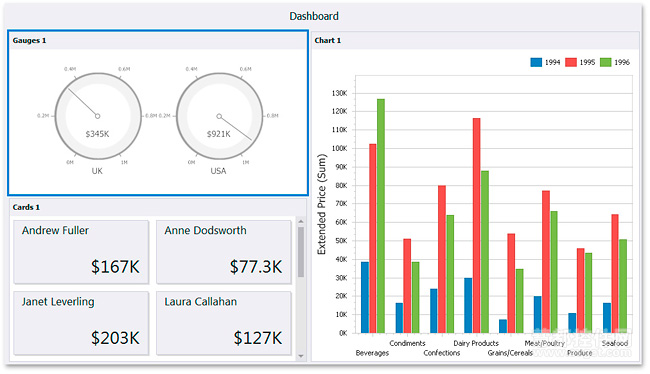
Task: Click the $921K gauge value
Action: coord(218,134)
